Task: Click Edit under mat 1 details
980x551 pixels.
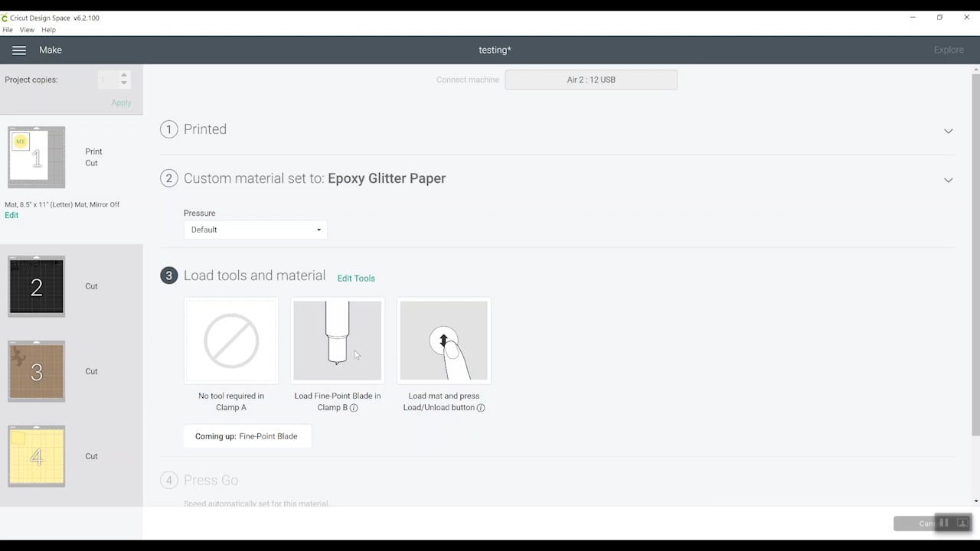Action: [11, 215]
